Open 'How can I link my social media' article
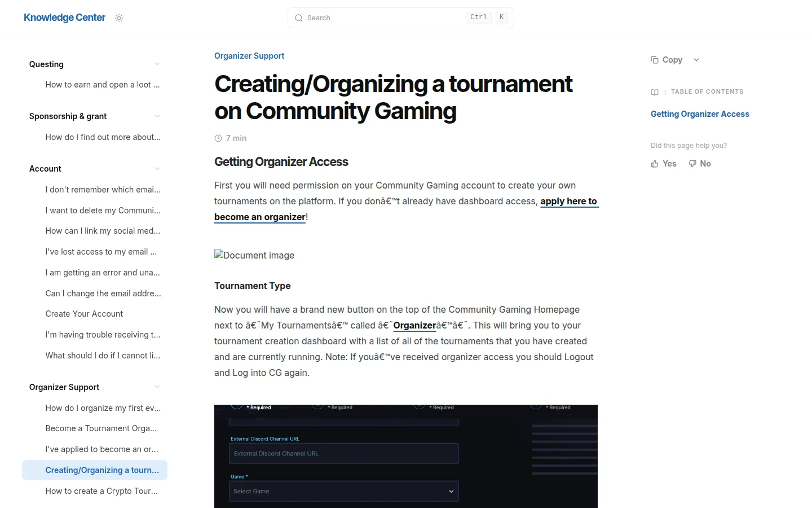812x508 pixels. point(103,231)
